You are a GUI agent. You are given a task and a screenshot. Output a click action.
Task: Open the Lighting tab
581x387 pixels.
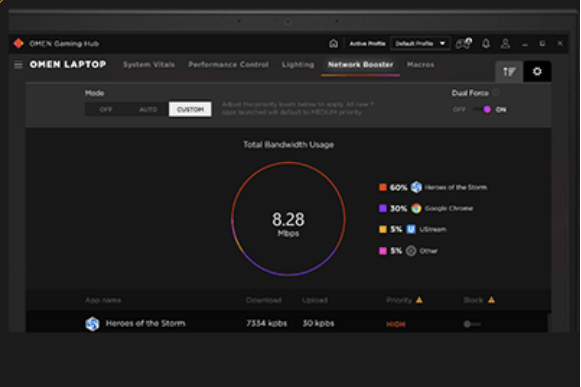pyautogui.click(x=298, y=64)
